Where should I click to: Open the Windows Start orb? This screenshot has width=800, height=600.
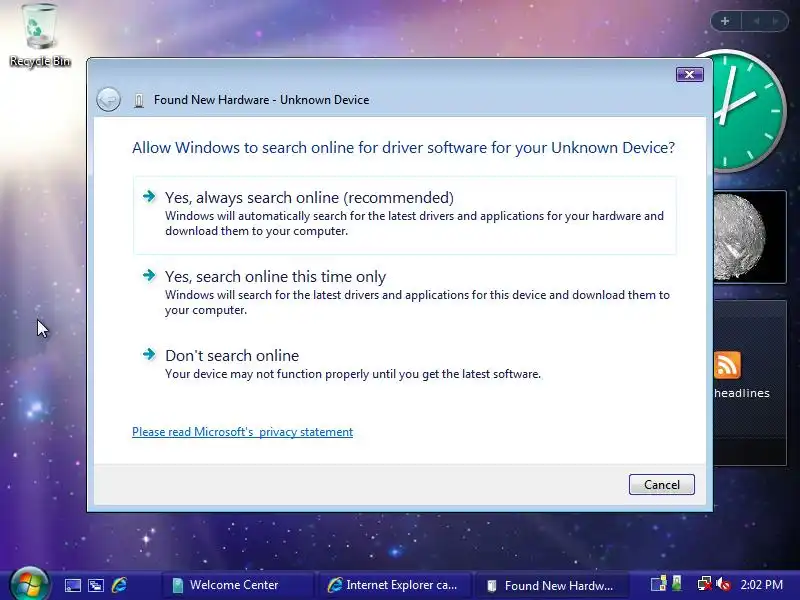[x=29, y=584]
